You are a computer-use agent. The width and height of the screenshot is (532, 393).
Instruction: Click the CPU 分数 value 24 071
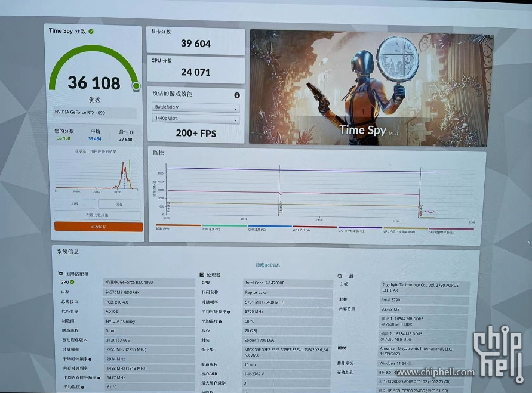click(x=196, y=72)
